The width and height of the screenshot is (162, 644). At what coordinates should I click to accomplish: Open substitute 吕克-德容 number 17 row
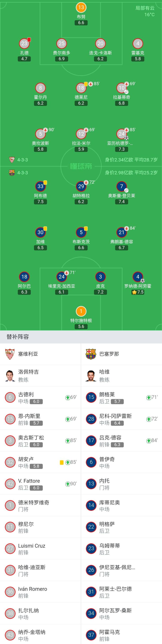[121, 441]
